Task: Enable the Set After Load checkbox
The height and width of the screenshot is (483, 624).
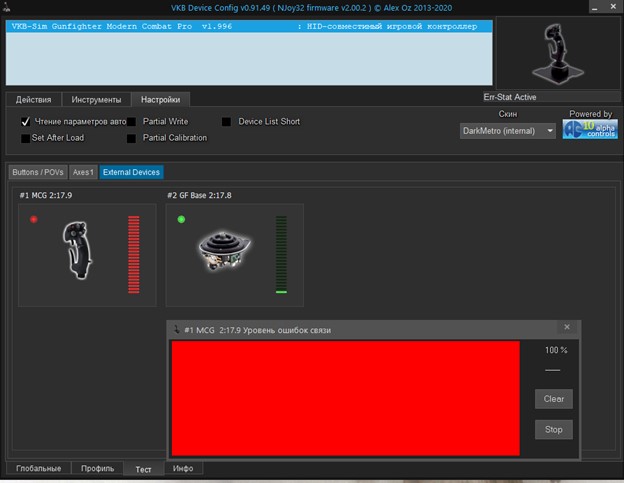Action: (x=25, y=138)
